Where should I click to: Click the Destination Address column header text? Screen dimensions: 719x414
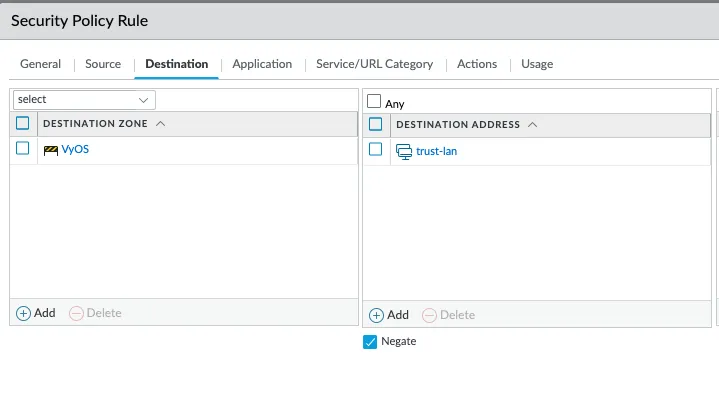[x=458, y=124]
